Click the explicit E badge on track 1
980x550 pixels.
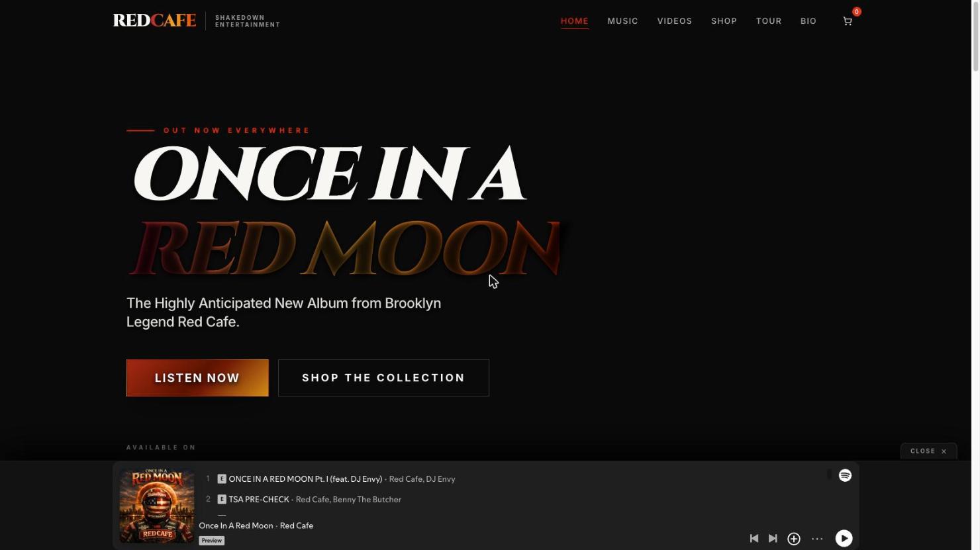click(x=222, y=479)
